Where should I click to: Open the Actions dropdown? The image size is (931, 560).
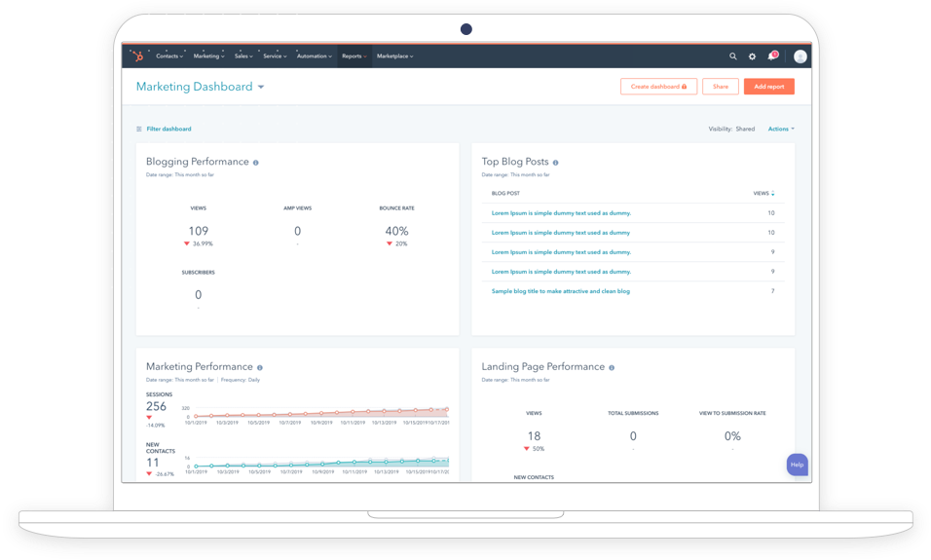click(780, 129)
